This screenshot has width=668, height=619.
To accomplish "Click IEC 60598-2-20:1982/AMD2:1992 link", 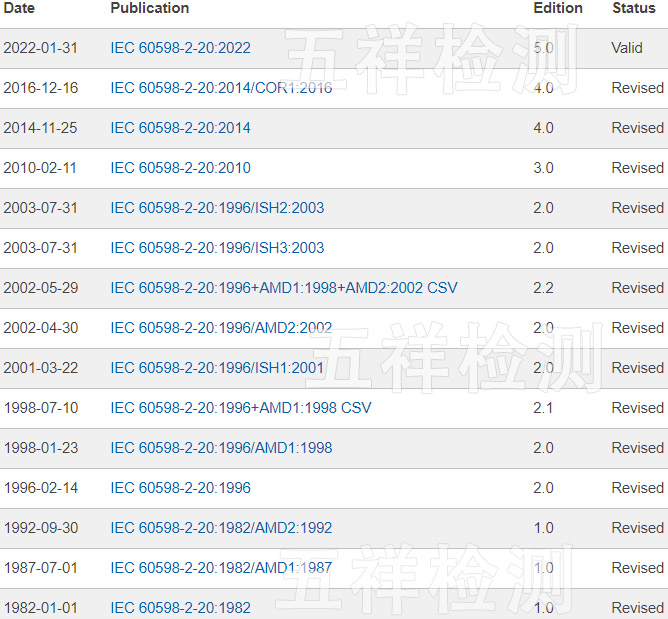I will tap(221, 528).
